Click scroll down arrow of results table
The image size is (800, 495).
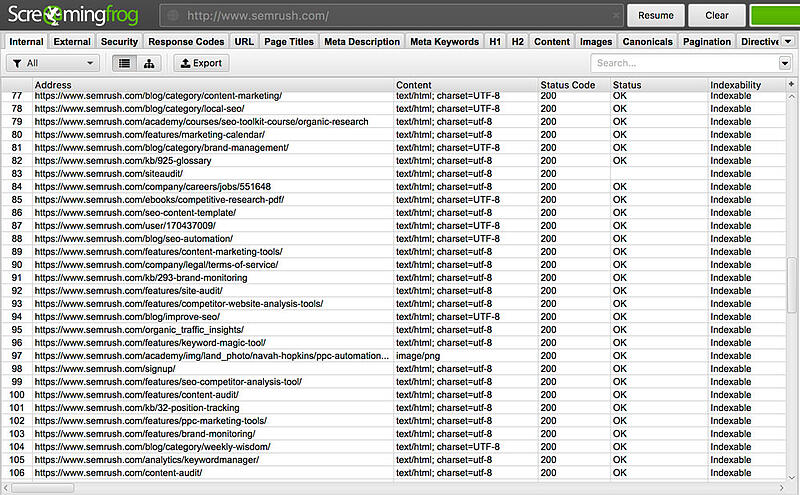pyautogui.click(x=791, y=478)
